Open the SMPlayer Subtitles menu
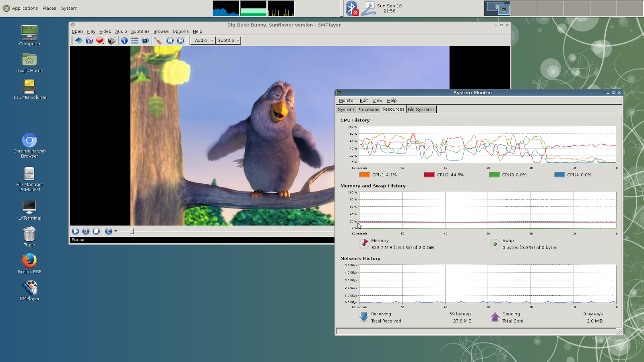 140,31
